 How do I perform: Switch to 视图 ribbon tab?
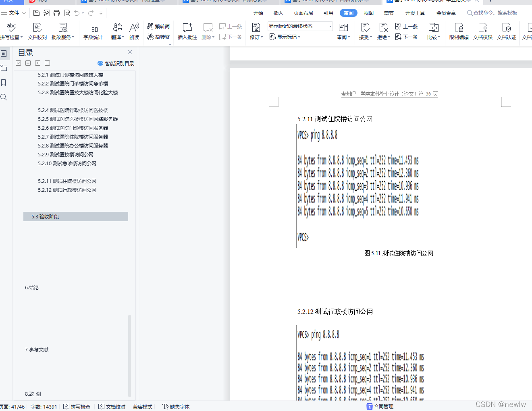pyautogui.click(x=369, y=13)
